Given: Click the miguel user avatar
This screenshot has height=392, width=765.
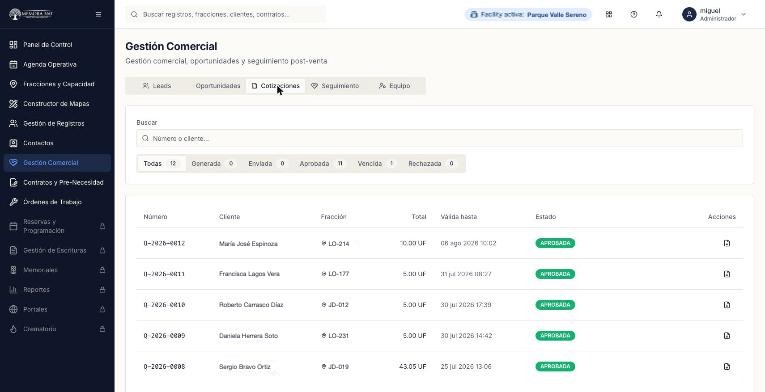Looking at the screenshot, I should point(689,15).
